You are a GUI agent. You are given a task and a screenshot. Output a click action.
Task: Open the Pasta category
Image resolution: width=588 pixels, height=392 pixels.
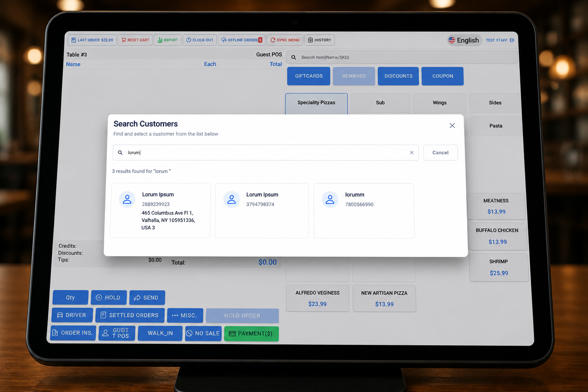[496, 126]
